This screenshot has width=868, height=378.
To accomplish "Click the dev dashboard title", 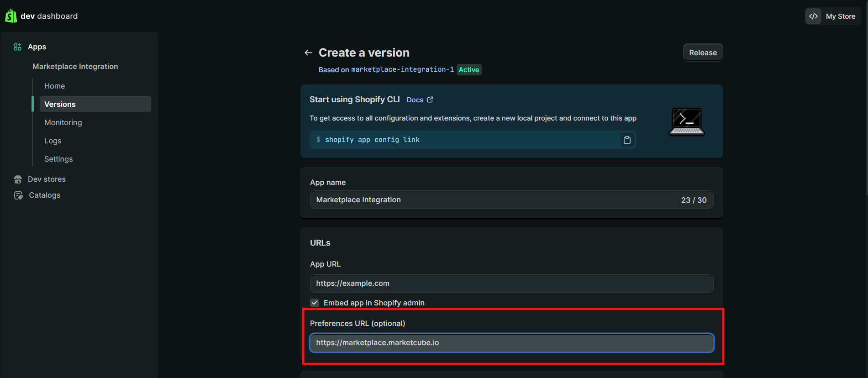I will coord(49,16).
